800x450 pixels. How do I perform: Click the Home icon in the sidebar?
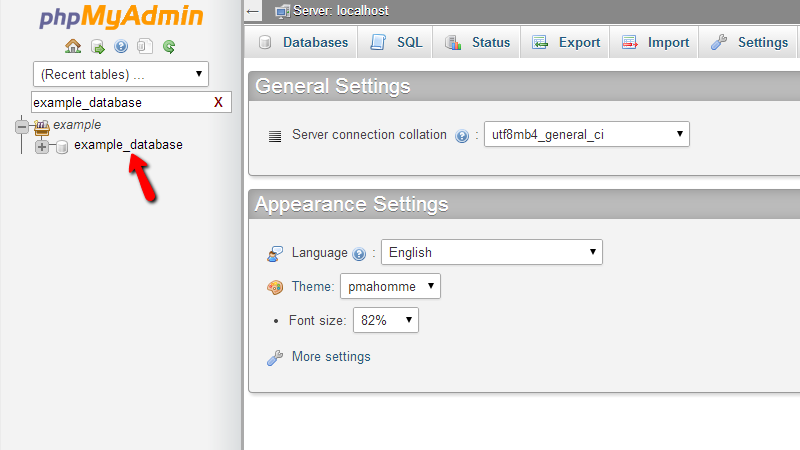tap(73, 46)
